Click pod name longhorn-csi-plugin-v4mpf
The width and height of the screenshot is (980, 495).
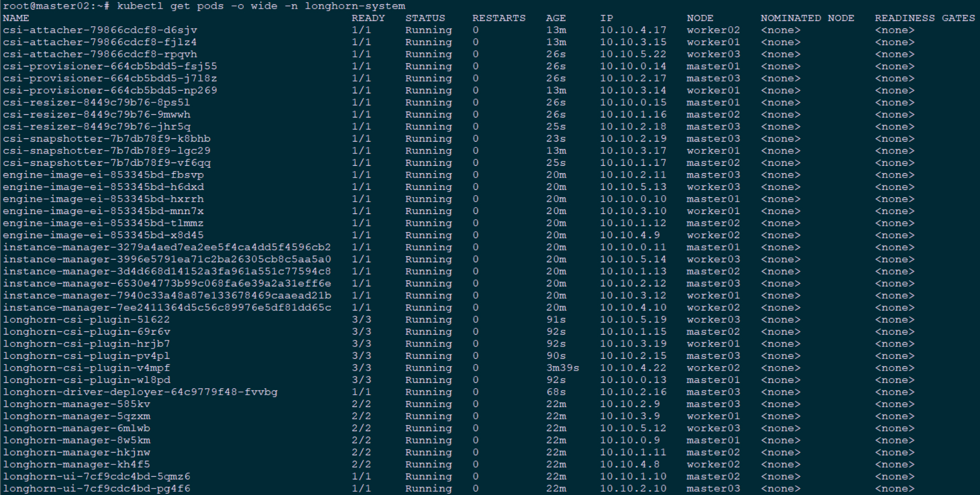click(x=86, y=368)
